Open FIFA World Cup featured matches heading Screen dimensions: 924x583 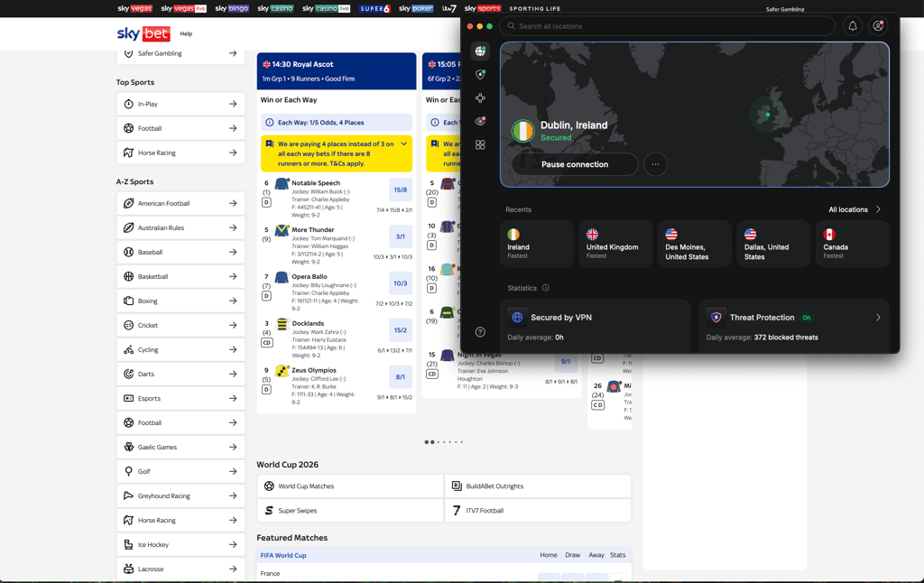(x=283, y=555)
